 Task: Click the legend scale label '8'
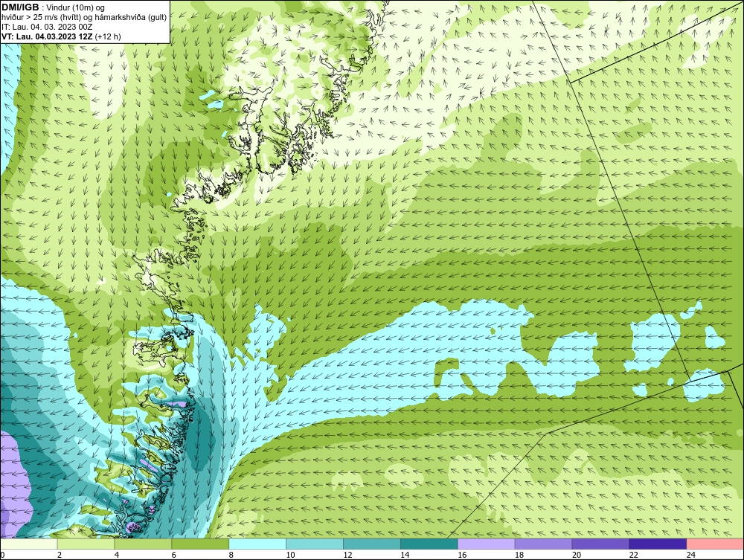pos(231,555)
